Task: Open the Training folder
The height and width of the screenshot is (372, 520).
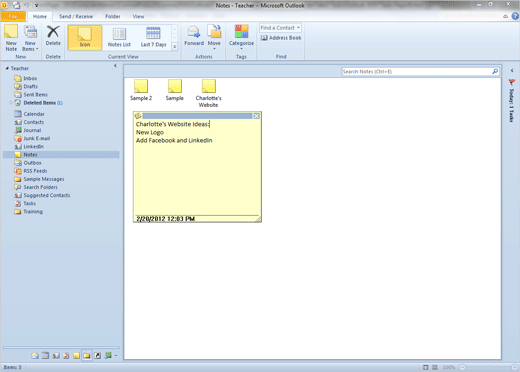Action: [x=33, y=212]
